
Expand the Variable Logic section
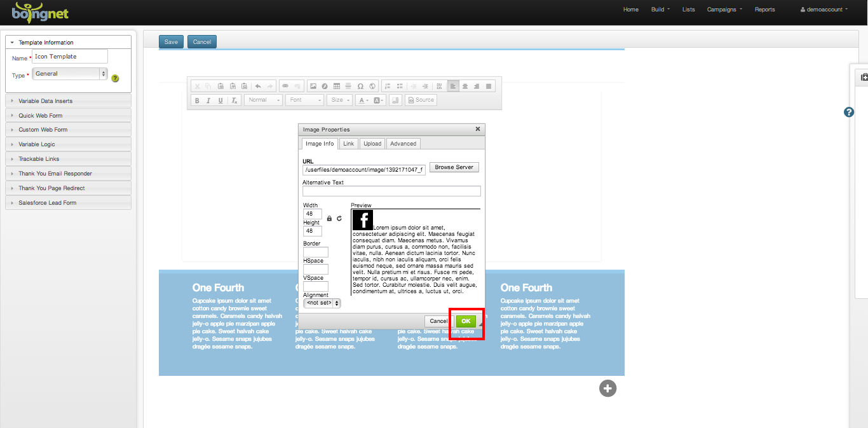(68, 144)
